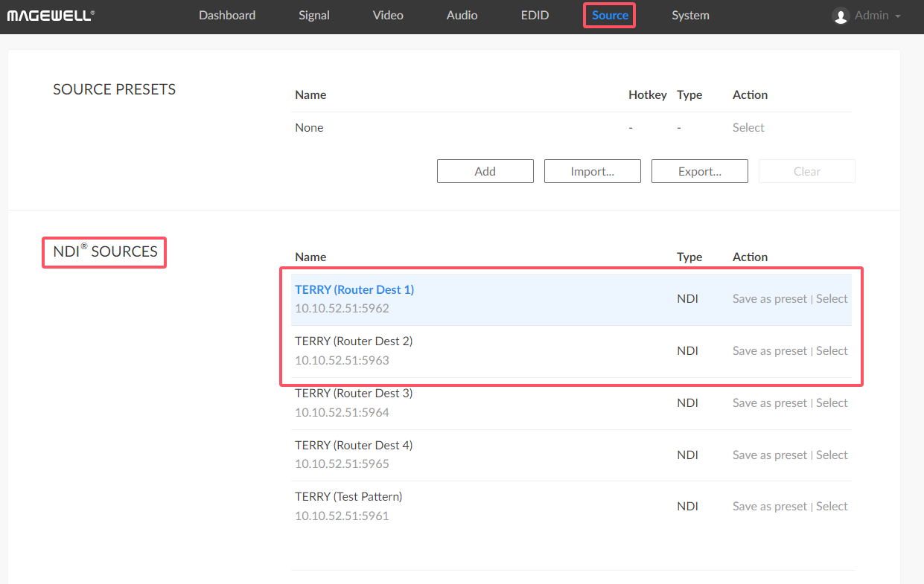
Task: Open the Video tab
Action: 388,15
